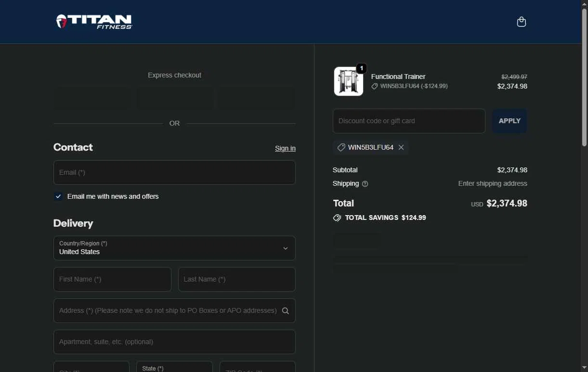588x372 pixels.
Task: Click the item quantity badge showing 1
Action: click(x=362, y=68)
